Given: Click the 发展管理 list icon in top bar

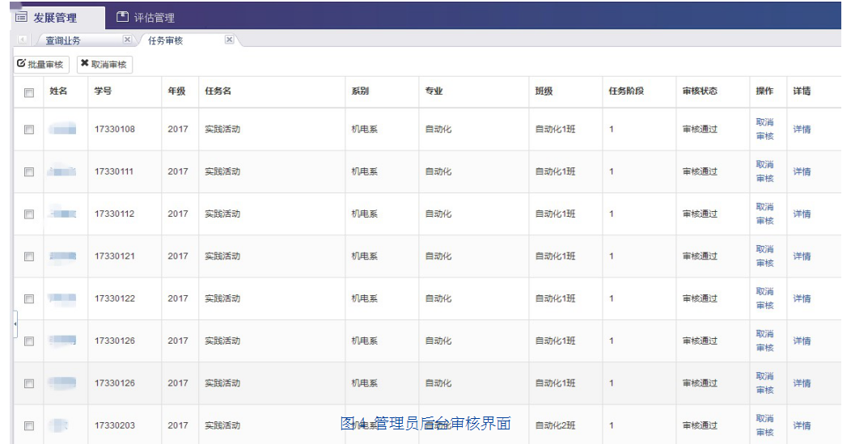Looking at the screenshot, I should point(21,17).
